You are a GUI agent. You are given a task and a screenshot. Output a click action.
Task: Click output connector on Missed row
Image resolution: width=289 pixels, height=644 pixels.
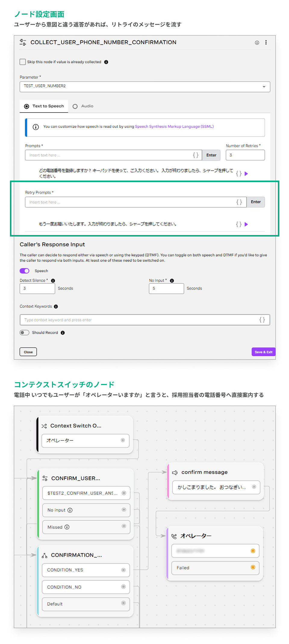(x=124, y=526)
